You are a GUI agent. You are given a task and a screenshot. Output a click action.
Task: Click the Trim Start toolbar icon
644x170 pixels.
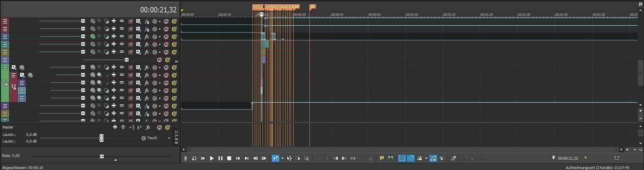click(x=336, y=158)
